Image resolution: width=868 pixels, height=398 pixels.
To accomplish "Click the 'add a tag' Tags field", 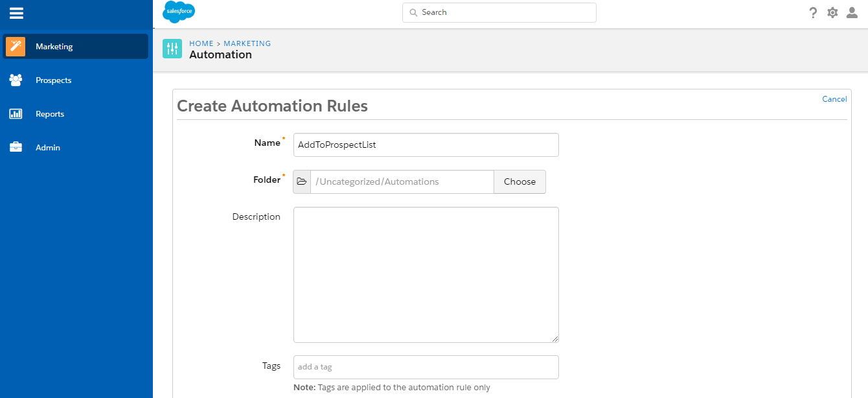I will coord(426,367).
